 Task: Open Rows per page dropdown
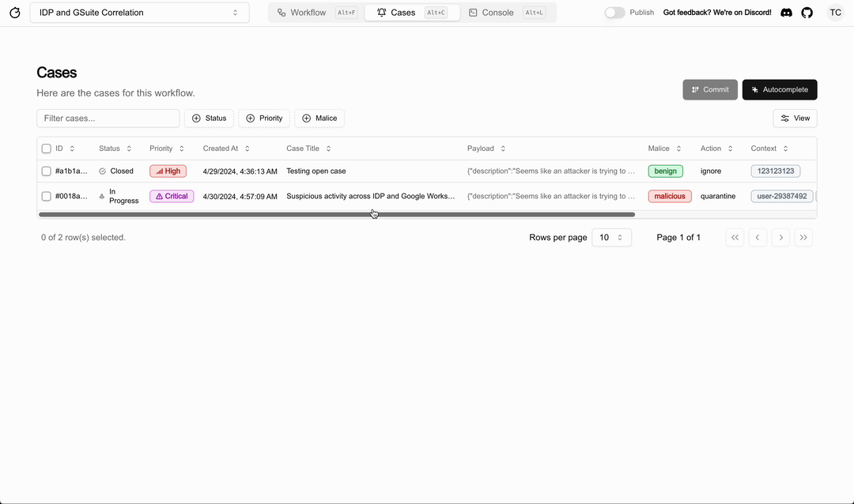click(x=611, y=237)
